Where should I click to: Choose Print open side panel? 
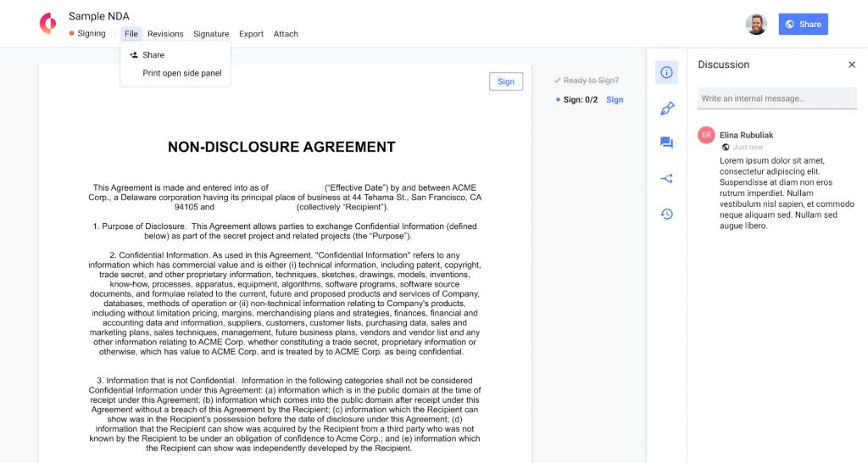[x=175, y=73]
